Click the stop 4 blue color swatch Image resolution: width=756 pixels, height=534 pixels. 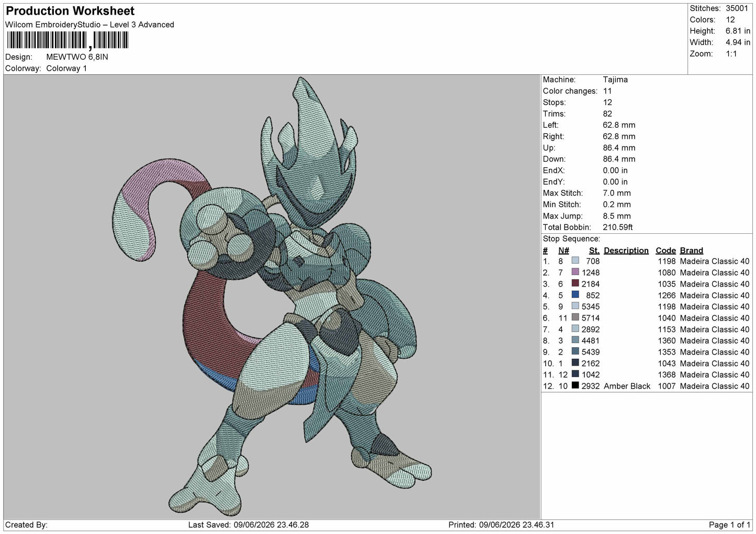click(x=576, y=295)
